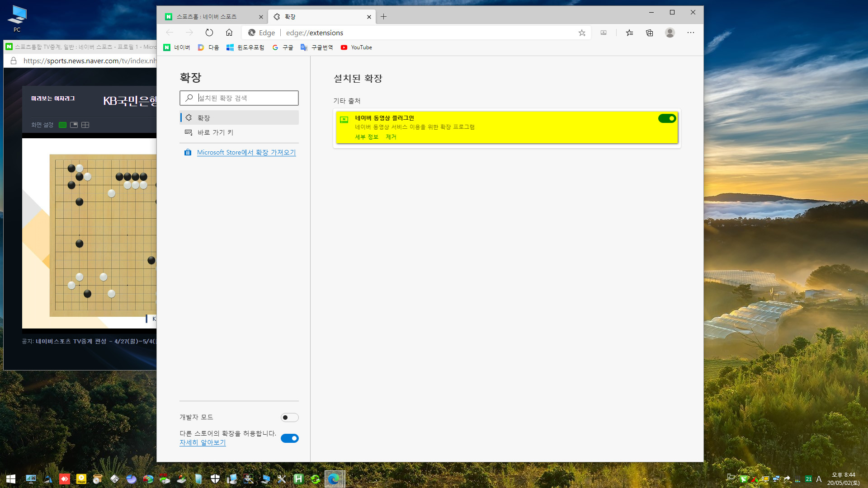
Task: Open 세부 정보 of Naver plugin
Action: 367,137
